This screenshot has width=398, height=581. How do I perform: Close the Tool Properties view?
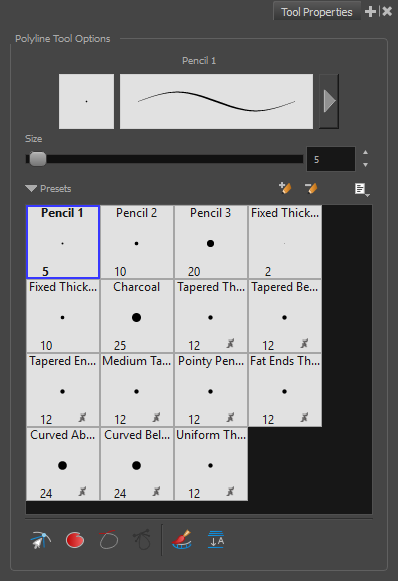(x=387, y=11)
